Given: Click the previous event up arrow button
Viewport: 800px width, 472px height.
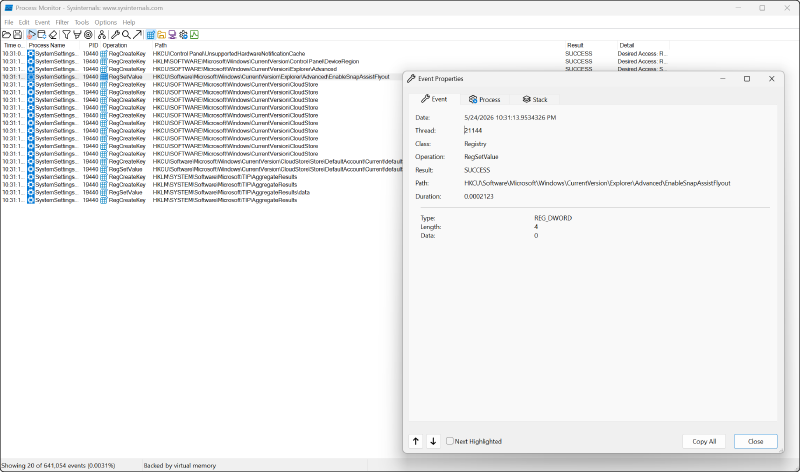Looking at the screenshot, I should coord(416,441).
